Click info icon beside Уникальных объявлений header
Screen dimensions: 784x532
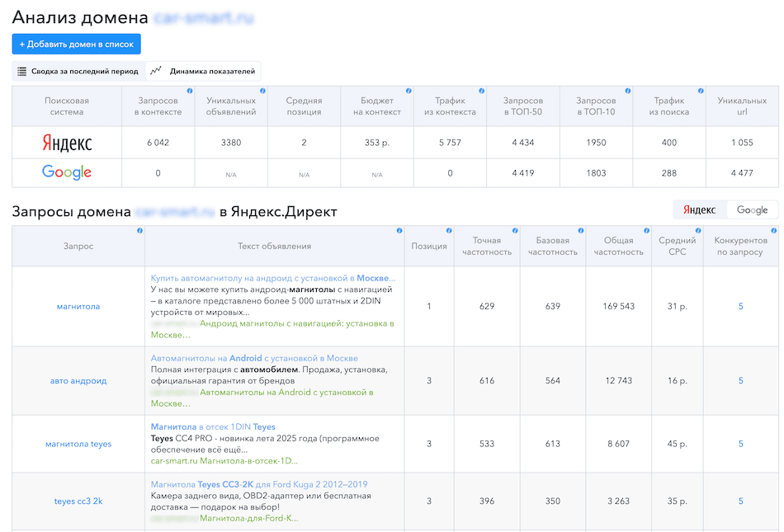[x=262, y=91]
